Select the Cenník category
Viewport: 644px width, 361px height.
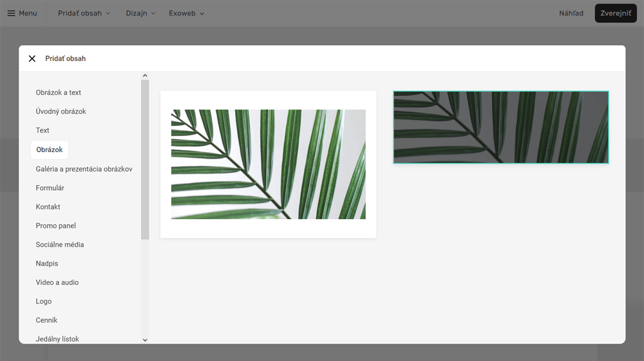coord(46,320)
